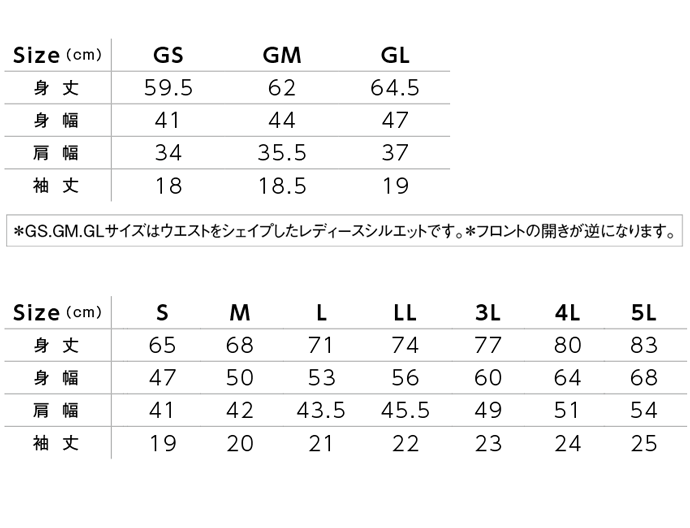Click the 35.5 shoulder width for GM

pyautogui.click(x=282, y=153)
